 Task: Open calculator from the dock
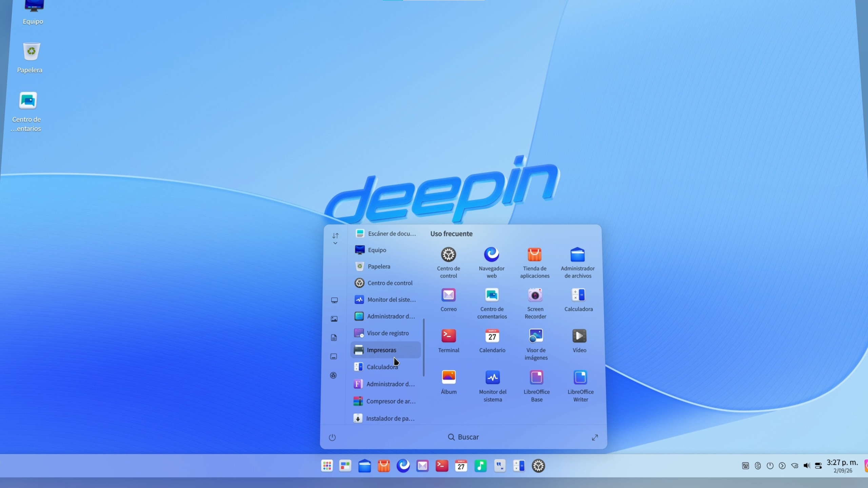(x=519, y=466)
